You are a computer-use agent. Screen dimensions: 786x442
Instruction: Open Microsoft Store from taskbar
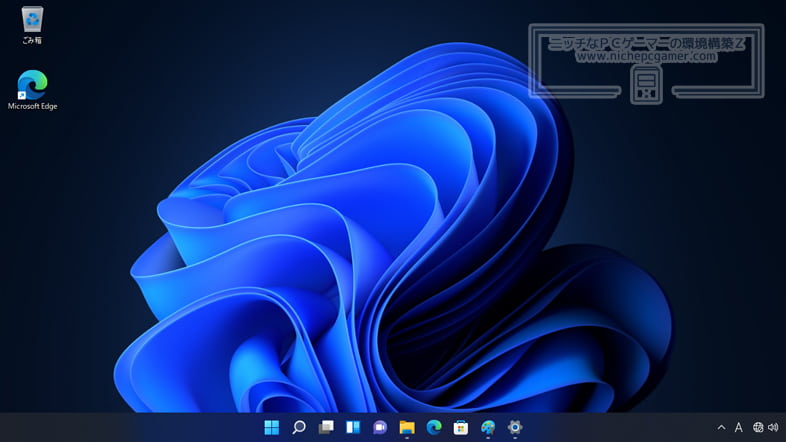coord(461,427)
